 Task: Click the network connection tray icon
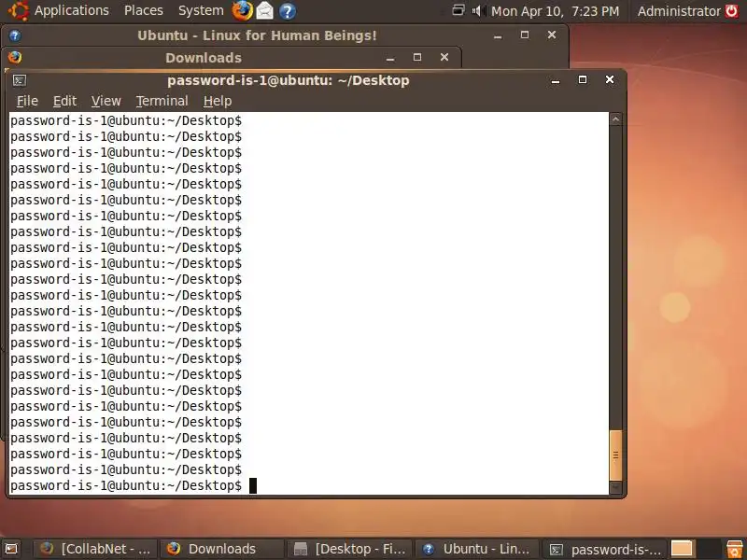pyautogui.click(x=458, y=10)
